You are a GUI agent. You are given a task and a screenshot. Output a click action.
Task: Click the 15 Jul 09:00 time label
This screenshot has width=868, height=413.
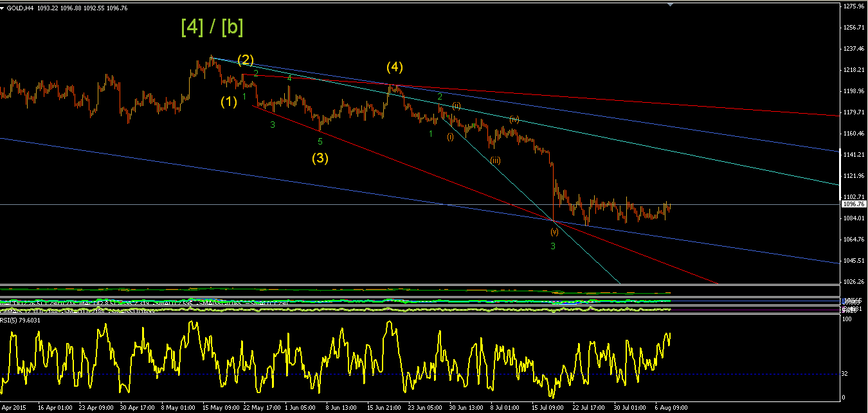pos(548,407)
